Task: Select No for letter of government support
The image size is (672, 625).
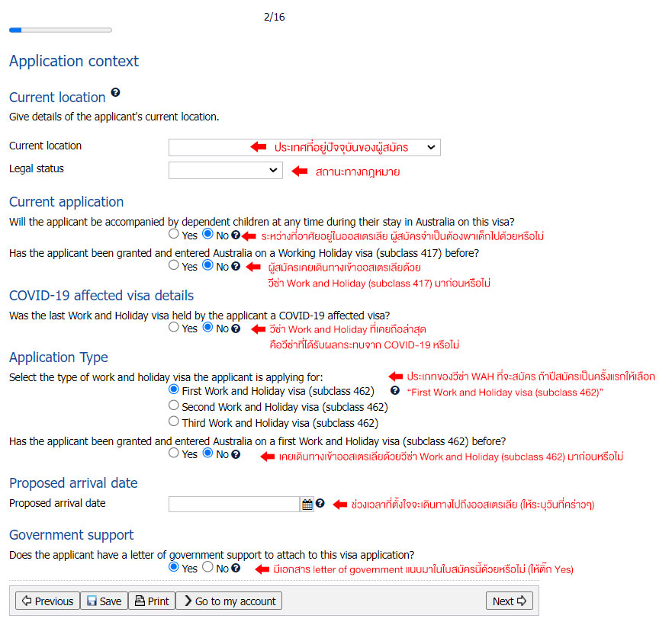Action: click(x=208, y=567)
